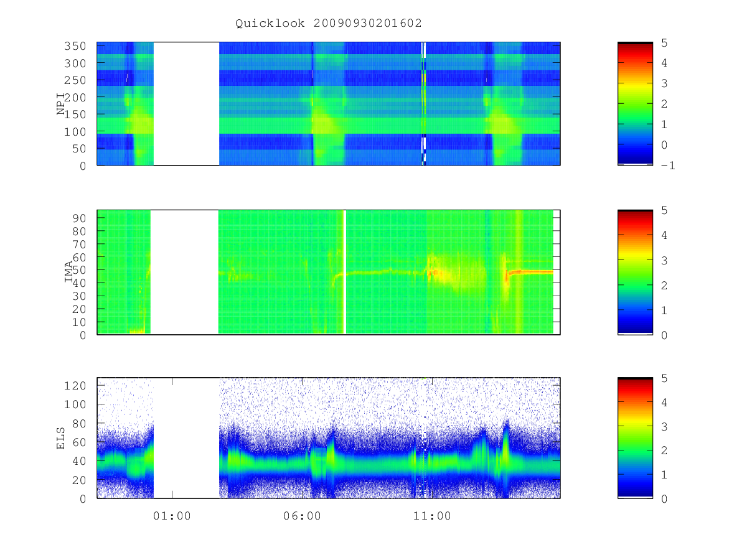Select the IMA y-axis label
This screenshot has height=560, width=747.
(x=69, y=272)
